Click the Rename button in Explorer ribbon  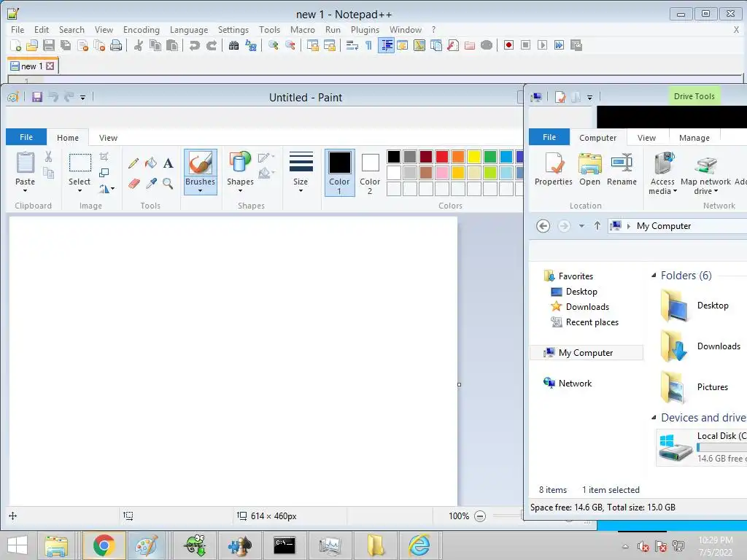click(x=622, y=169)
